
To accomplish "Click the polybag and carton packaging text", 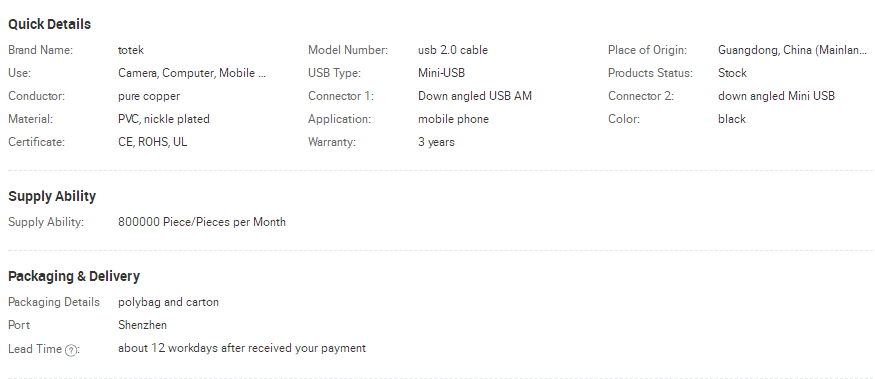I will [168, 302].
